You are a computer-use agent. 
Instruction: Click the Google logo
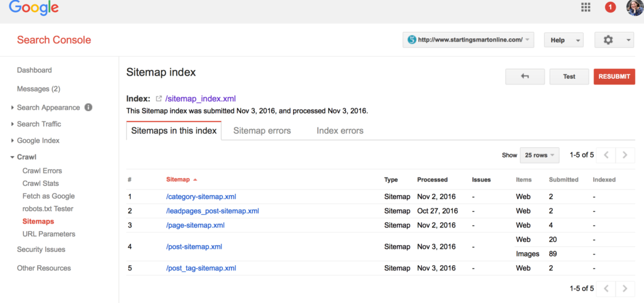tap(34, 8)
